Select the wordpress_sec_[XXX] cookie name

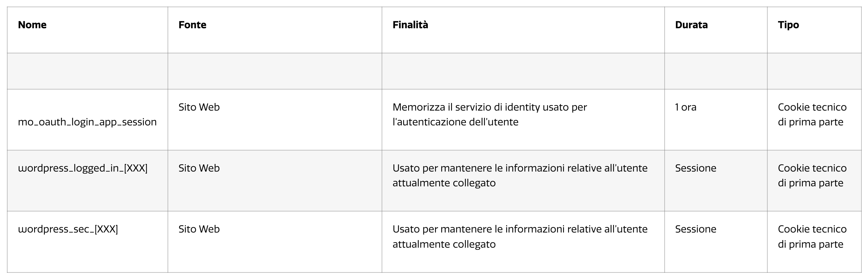(x=68, y=229)
